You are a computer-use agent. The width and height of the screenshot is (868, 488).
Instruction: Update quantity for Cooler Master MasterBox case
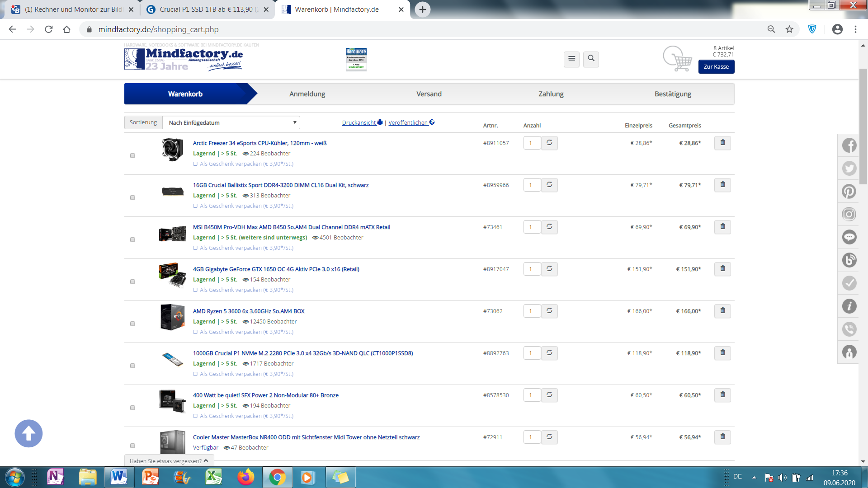549,437
